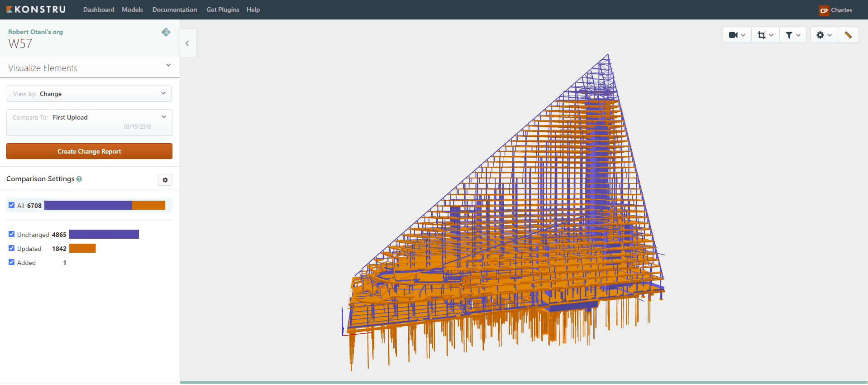Click the Comparison Settings heading
The height and width of the screenshot is (385, 868).
pyautogui.click(x=40, y=179)
